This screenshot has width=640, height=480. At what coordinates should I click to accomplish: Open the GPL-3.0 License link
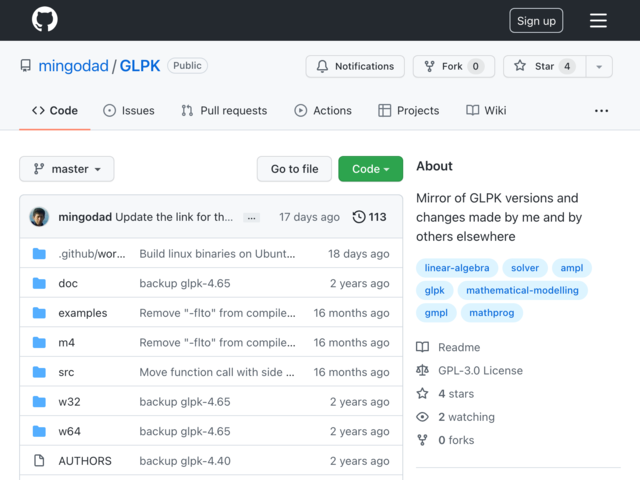[x=480, y=371]
